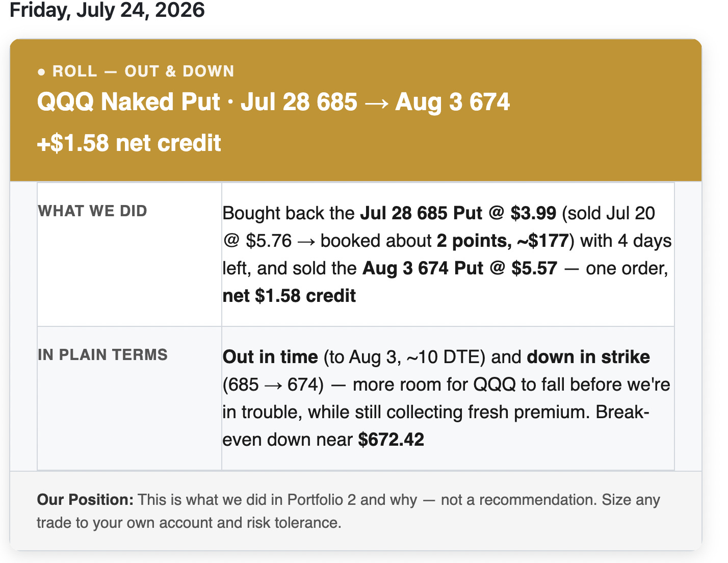Select the ROLL — OUT & DOWN label

point(143,71)
